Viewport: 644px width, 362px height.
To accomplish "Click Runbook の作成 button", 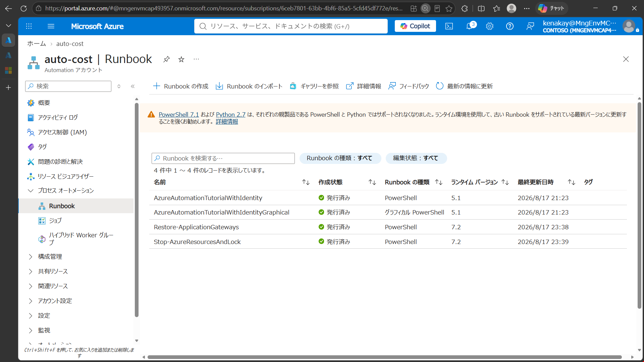I will [x=180, y=86].
